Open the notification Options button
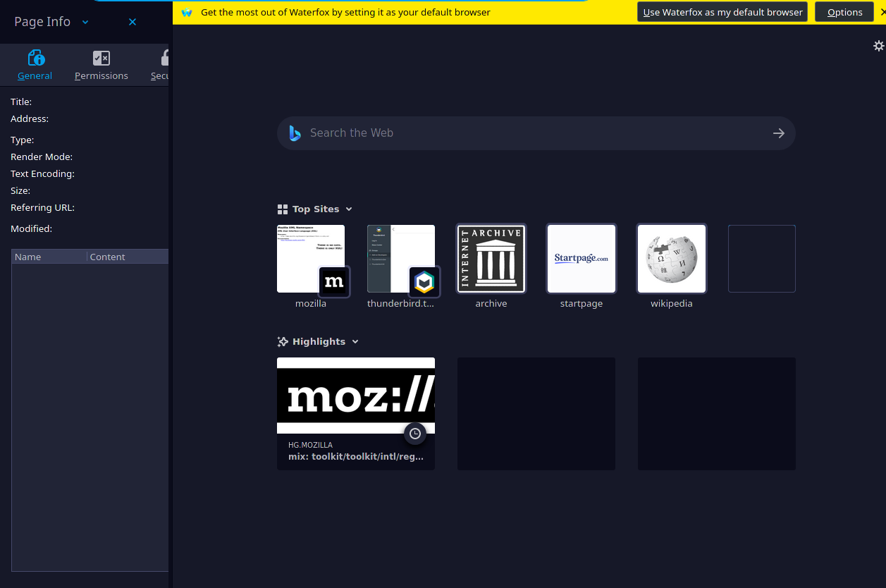886x588 pixels. tap(844, 11)
